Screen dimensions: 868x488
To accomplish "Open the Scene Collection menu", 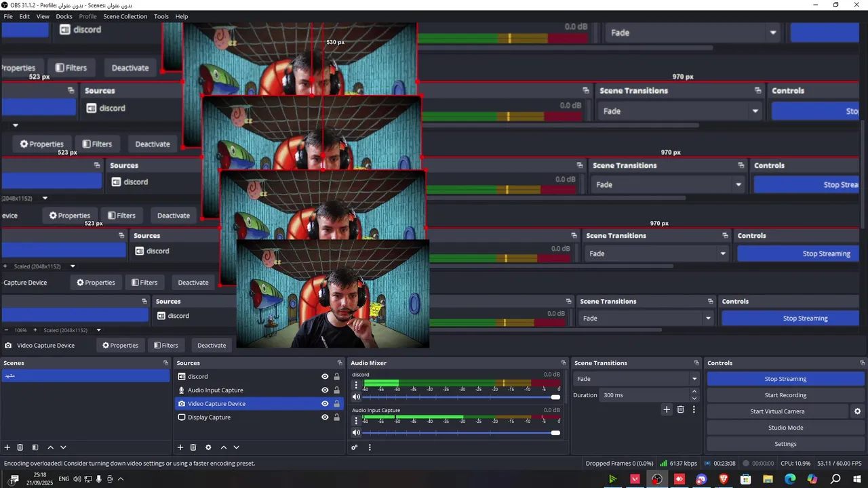I will click(x=125, y=16).
